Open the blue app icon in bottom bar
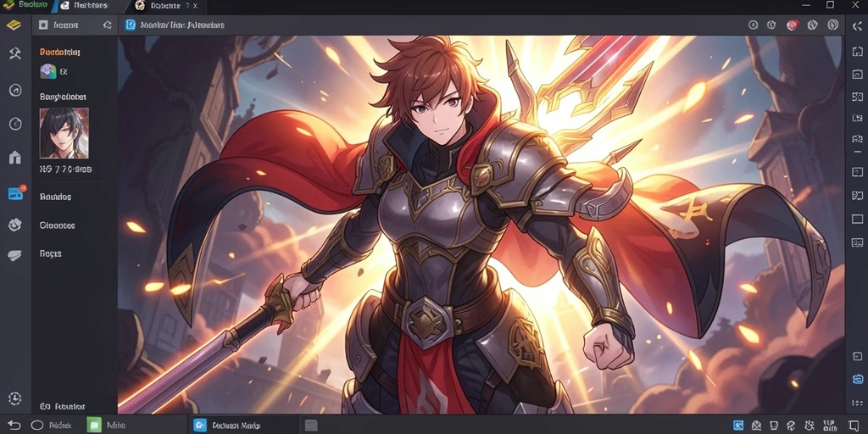The image size is (868, 434). pos(200,426)
